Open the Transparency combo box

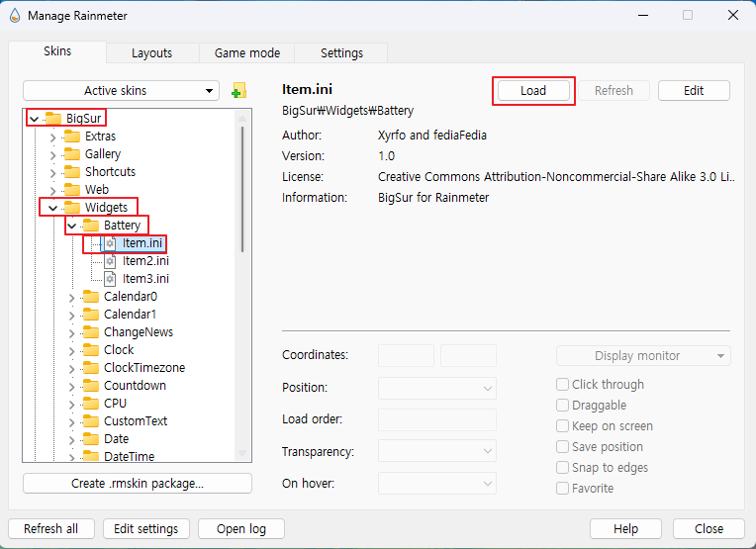(x=436, y=451)
